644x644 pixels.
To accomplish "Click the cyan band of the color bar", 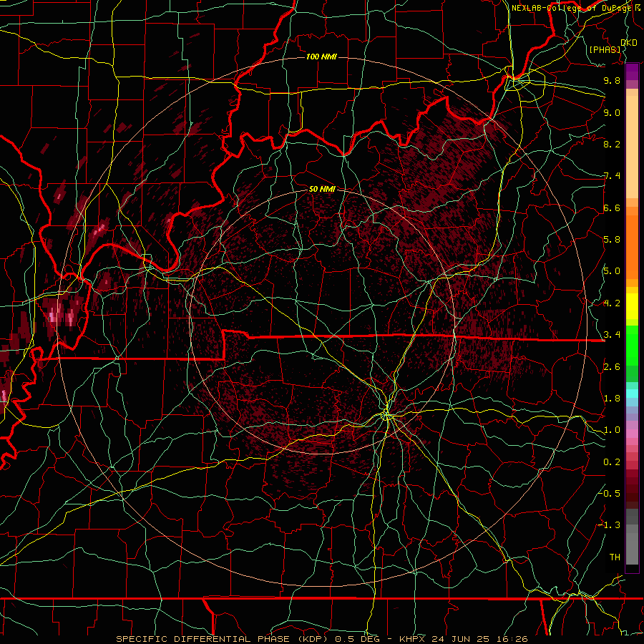I will [632, 394].
